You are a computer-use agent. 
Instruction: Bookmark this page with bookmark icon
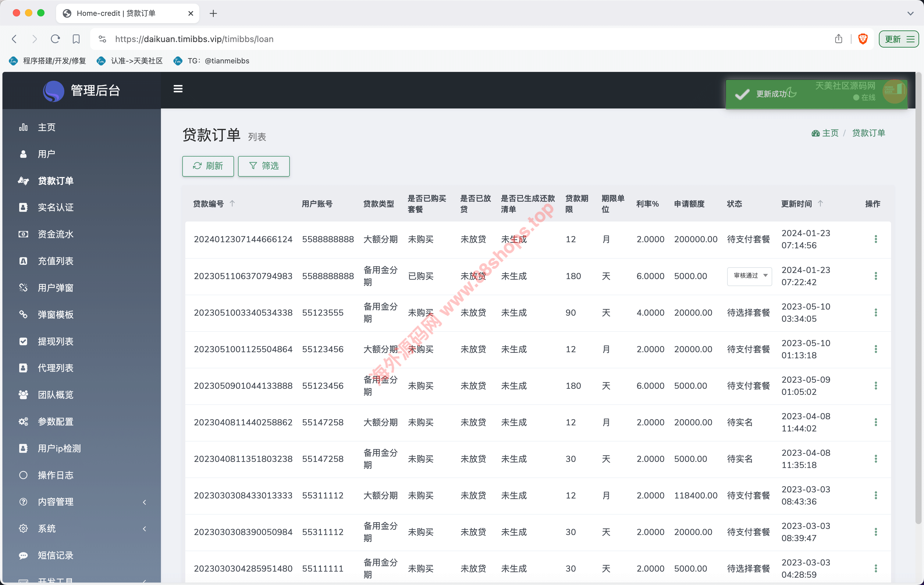pyautogui.click(x=76, y=39)
